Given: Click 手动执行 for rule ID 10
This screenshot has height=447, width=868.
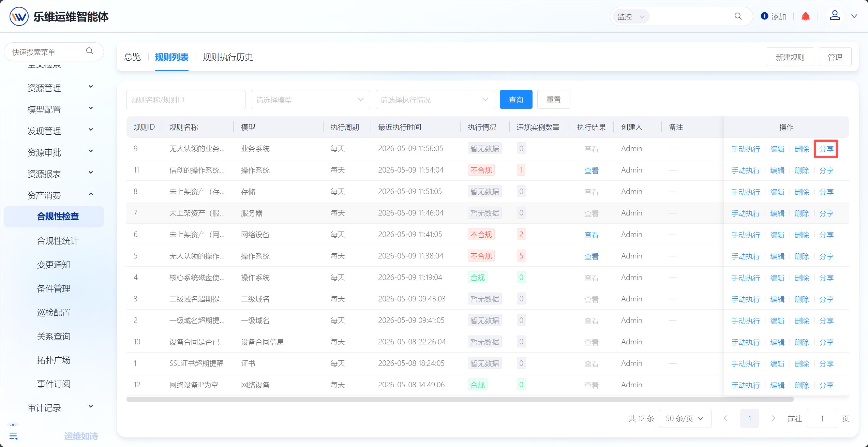Looking at the screenshot, I should 746,342.
